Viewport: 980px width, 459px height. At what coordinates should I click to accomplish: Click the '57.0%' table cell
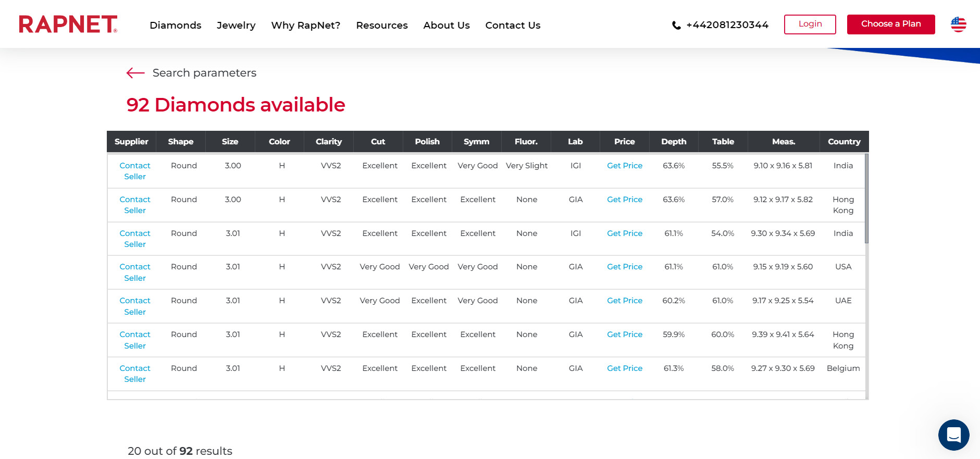click(x=723, y=200)
